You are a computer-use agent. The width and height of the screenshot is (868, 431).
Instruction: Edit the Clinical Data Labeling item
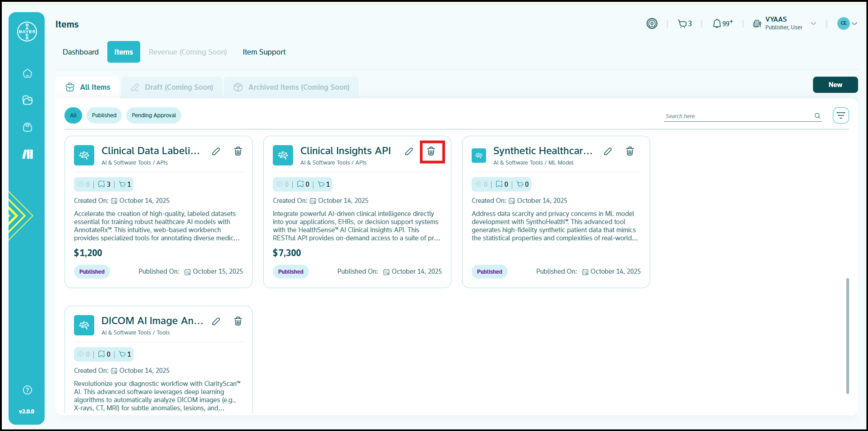[216, 151]
